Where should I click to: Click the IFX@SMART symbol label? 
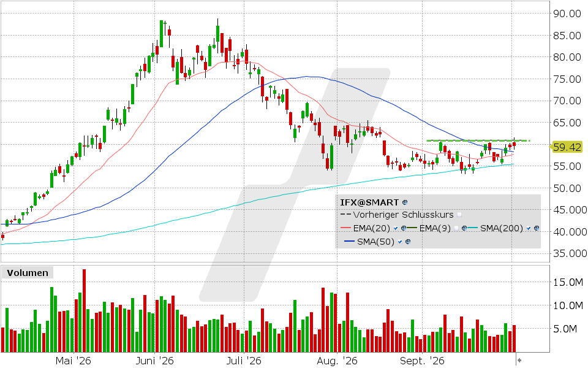pyautogui.click(x=369, y=202)
